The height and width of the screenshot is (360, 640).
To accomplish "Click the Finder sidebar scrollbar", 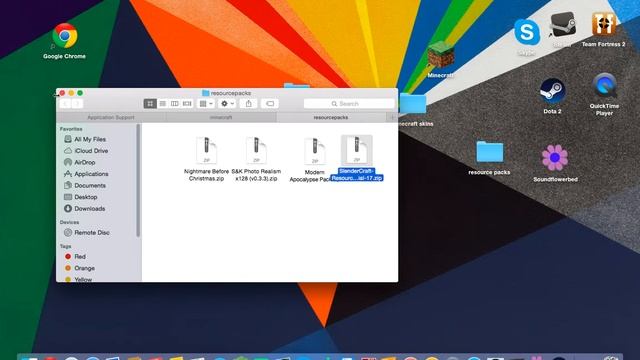I will point(138,180).
